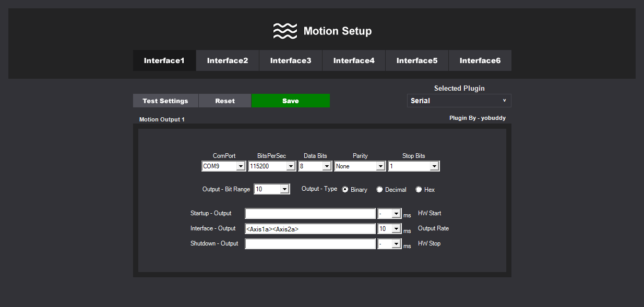Select the Binary output type radio button
644x307 pixels.
(x=345, y=190)
